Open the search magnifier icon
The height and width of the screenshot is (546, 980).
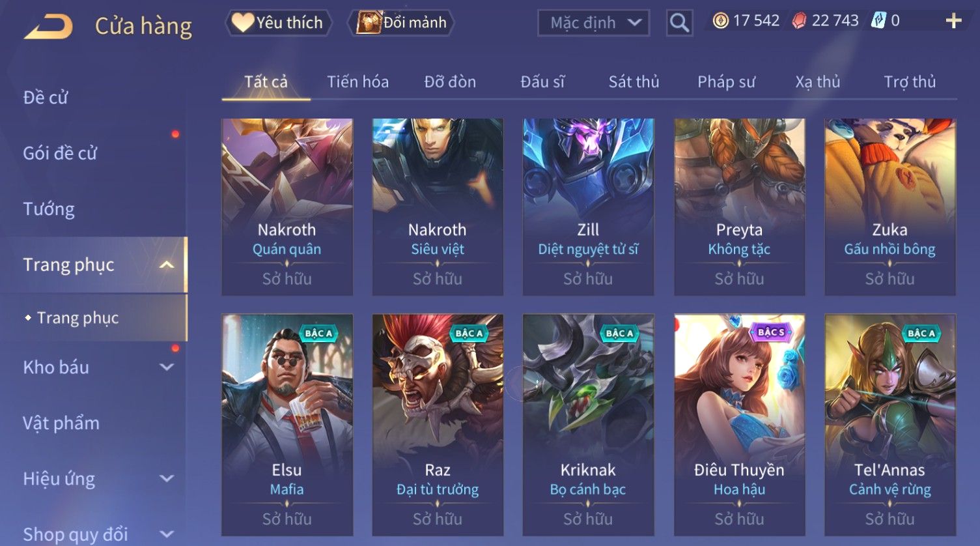[679, 23]
